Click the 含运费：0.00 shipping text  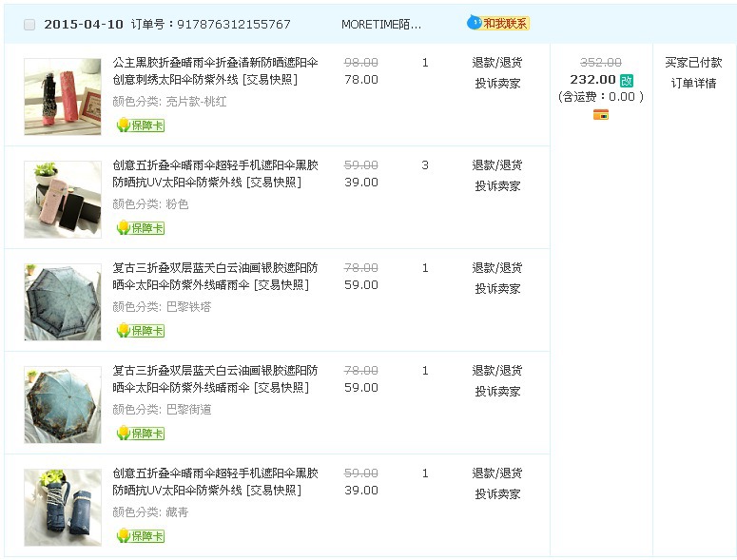pyautogui.click(x=601, y=97)
